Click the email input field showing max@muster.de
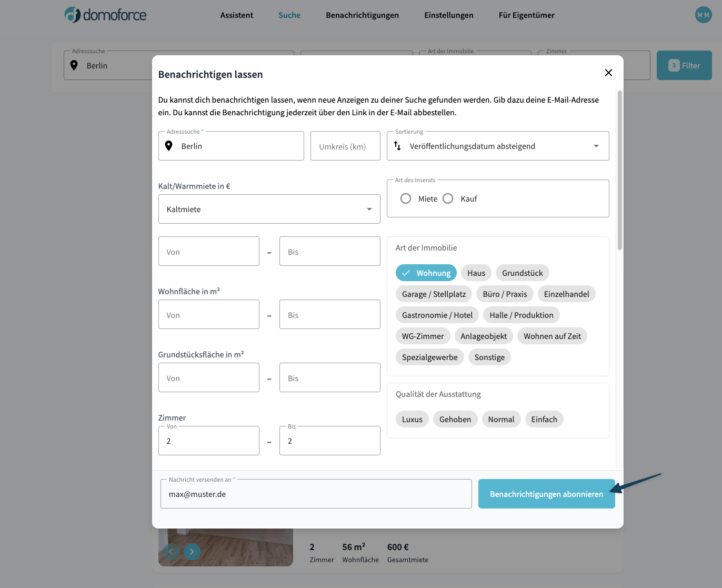This screenshot has height=588, width=722. point(316,494)
